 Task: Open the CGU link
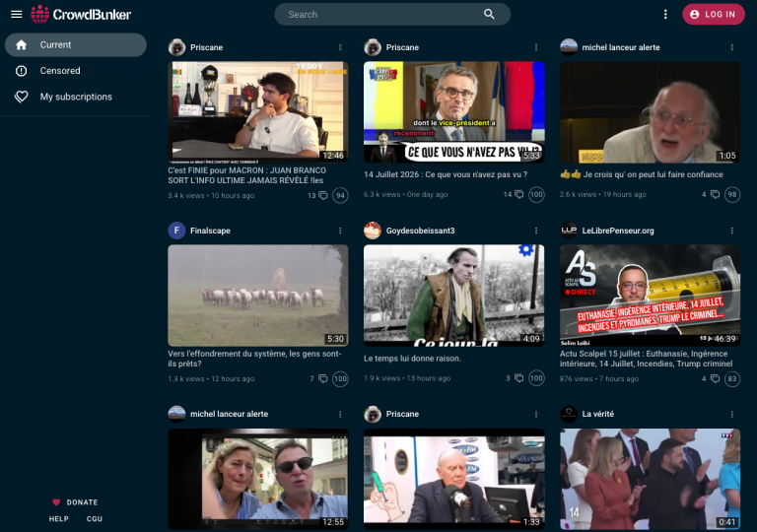(x=95, y=518)
